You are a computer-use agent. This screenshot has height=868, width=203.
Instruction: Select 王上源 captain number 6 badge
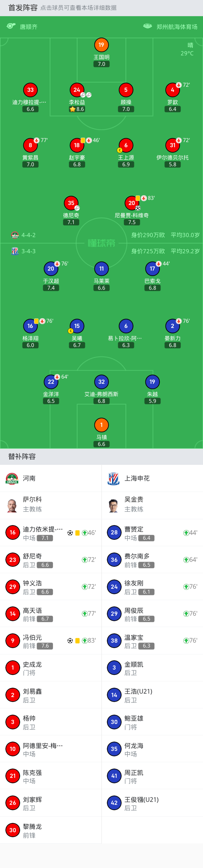point(126,145)
